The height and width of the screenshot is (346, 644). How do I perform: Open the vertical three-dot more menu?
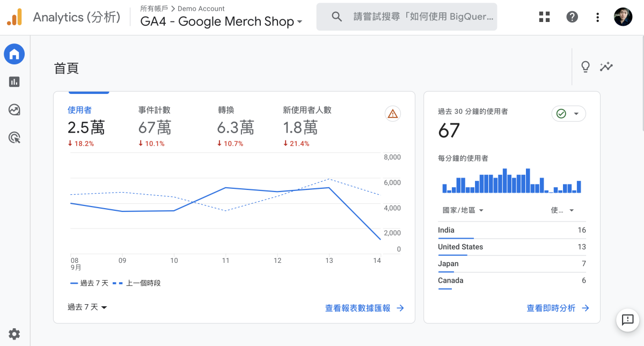tap(597, 17)
